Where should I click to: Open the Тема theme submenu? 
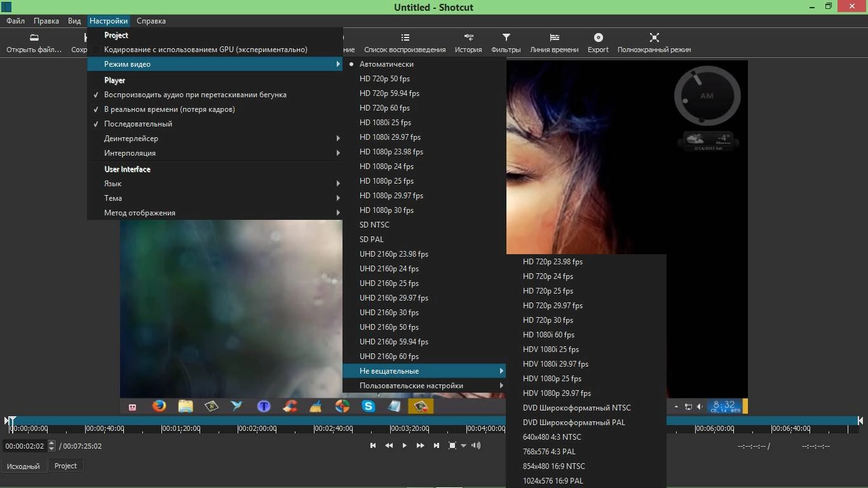tap(215, 198)
